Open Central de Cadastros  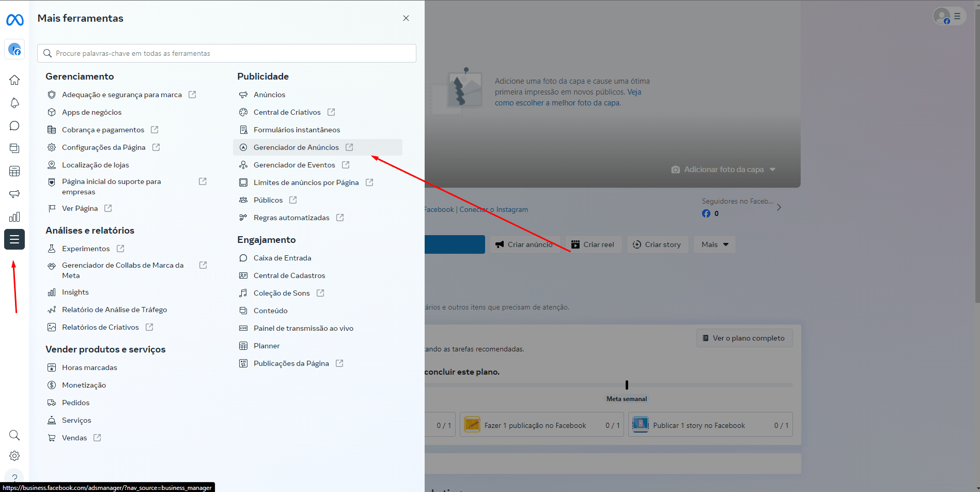[289, 275]
